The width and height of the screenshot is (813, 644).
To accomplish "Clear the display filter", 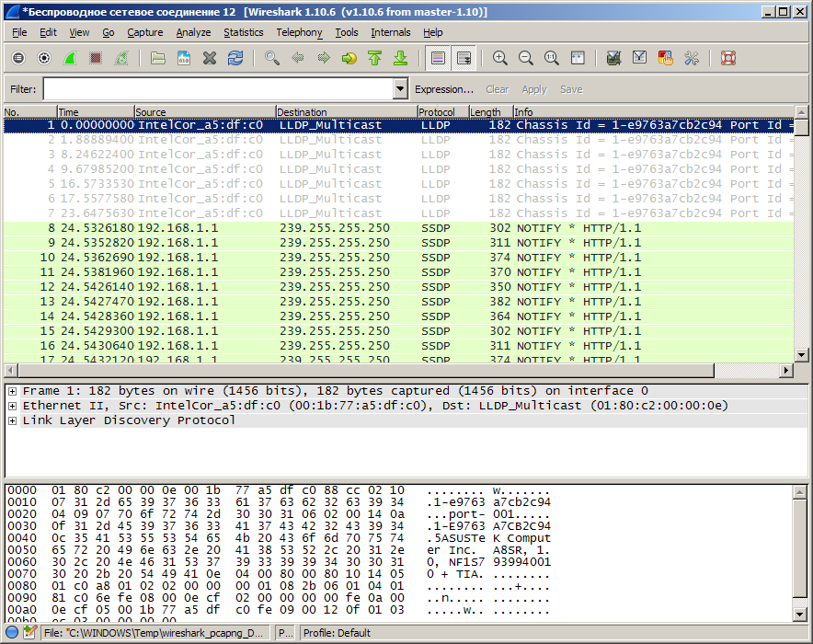I will 497,89.
